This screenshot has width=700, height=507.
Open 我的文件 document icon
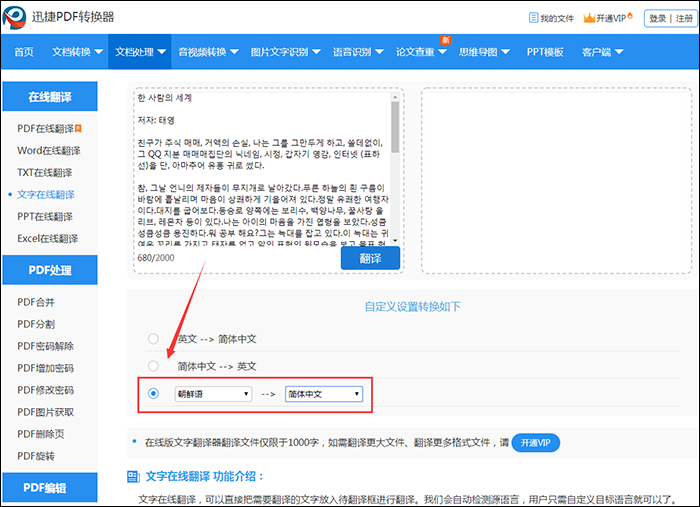click(x=533, y=18)
